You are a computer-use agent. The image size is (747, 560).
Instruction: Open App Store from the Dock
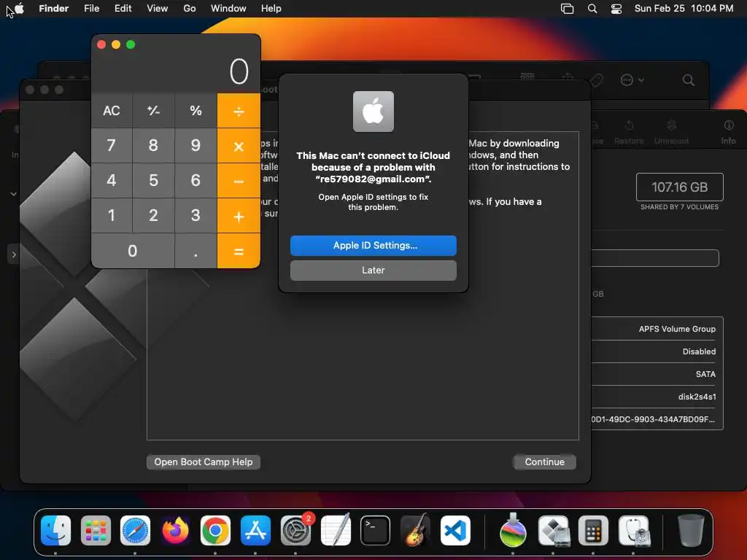pos(255,531)
